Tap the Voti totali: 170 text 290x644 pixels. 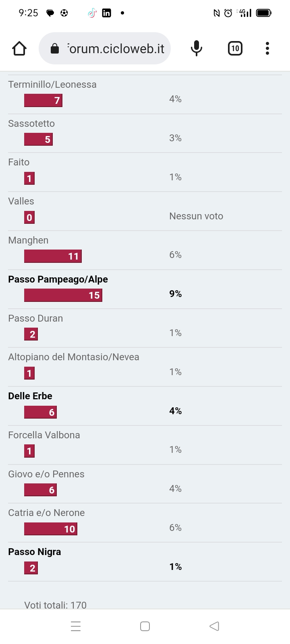click(56, 605)
